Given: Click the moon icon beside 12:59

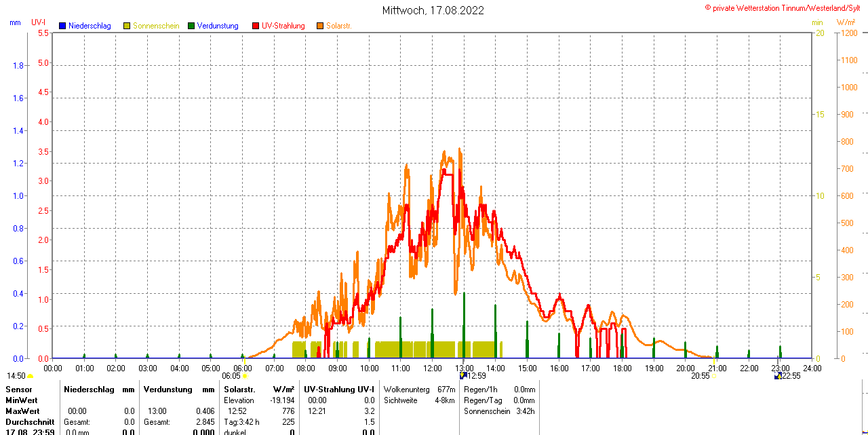Looking at the screenshot, I should [463, 375].
